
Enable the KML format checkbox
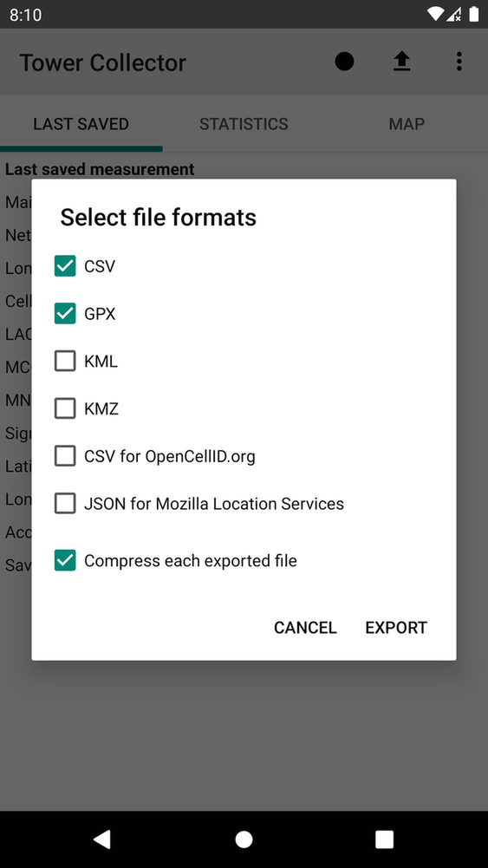[65, 362]
